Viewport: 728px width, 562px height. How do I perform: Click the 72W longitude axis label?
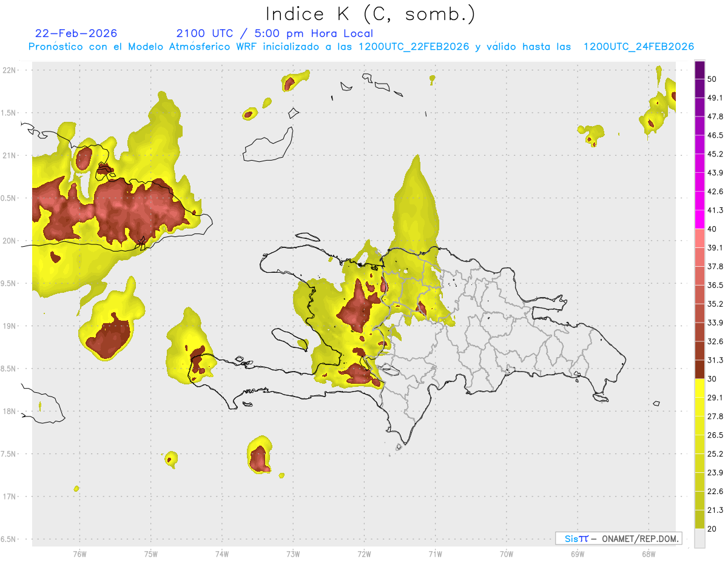[364, 554]
